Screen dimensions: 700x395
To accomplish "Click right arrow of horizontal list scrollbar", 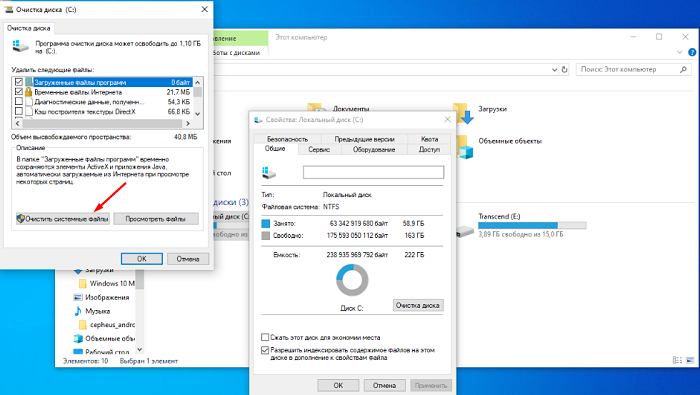I will tap(188, 123).
